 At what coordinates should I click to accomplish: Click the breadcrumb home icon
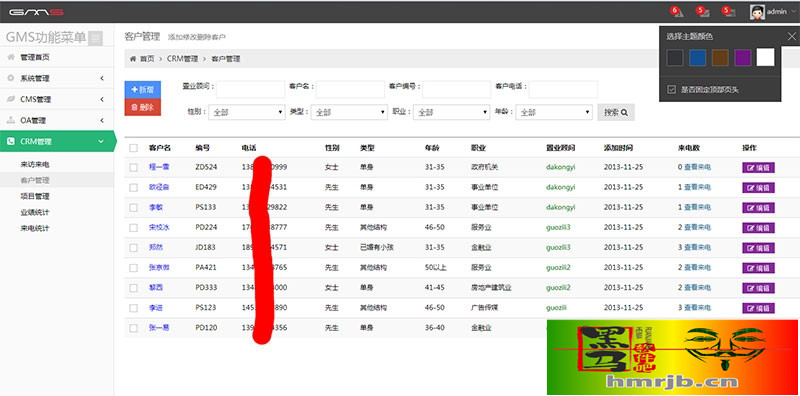133,59
